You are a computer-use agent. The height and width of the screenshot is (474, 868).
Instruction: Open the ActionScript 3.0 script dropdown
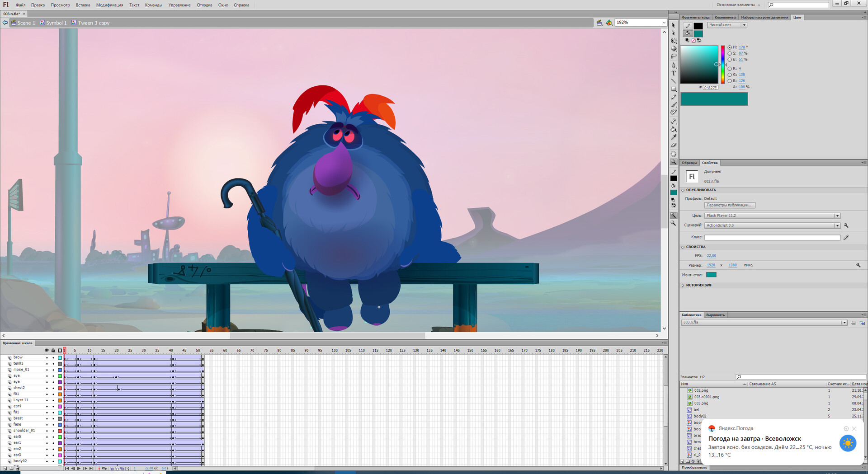pyautogui.click(x=772, y=225)
